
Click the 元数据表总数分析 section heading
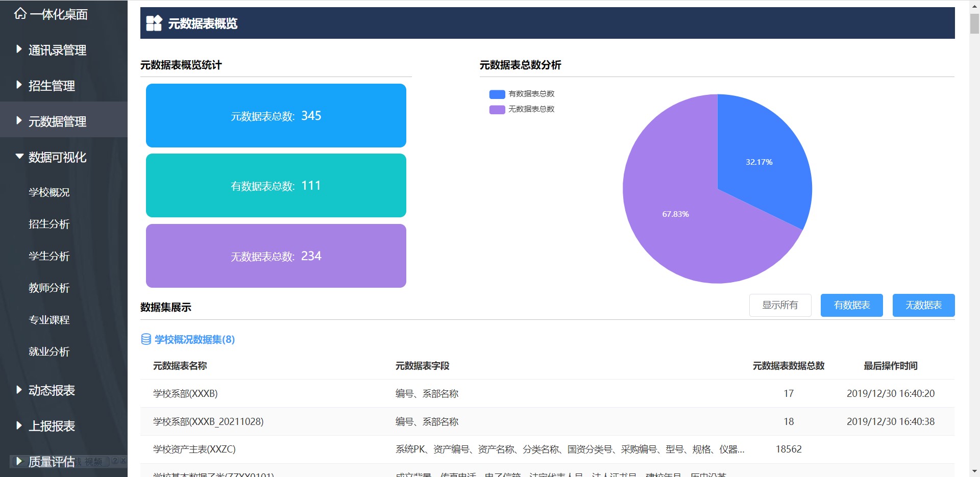click(x=520, y=65)
